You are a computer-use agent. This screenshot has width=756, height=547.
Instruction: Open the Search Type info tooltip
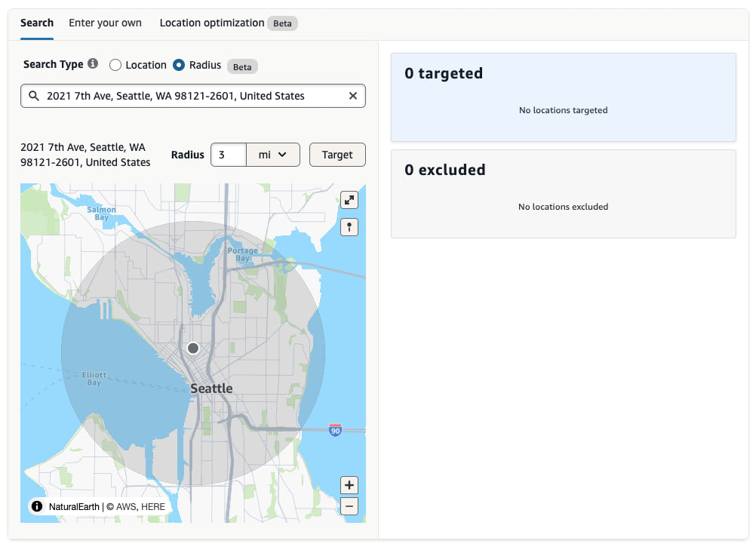(93, 64)
